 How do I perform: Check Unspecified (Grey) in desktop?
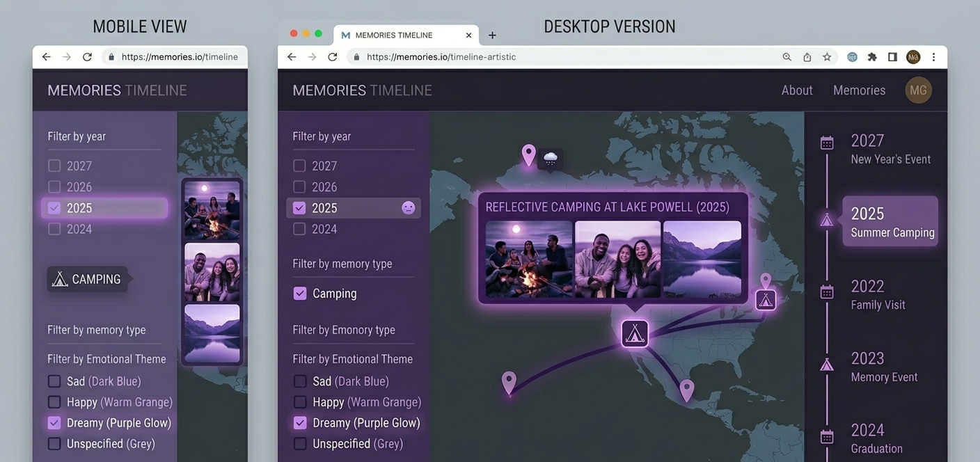[300, 443]
